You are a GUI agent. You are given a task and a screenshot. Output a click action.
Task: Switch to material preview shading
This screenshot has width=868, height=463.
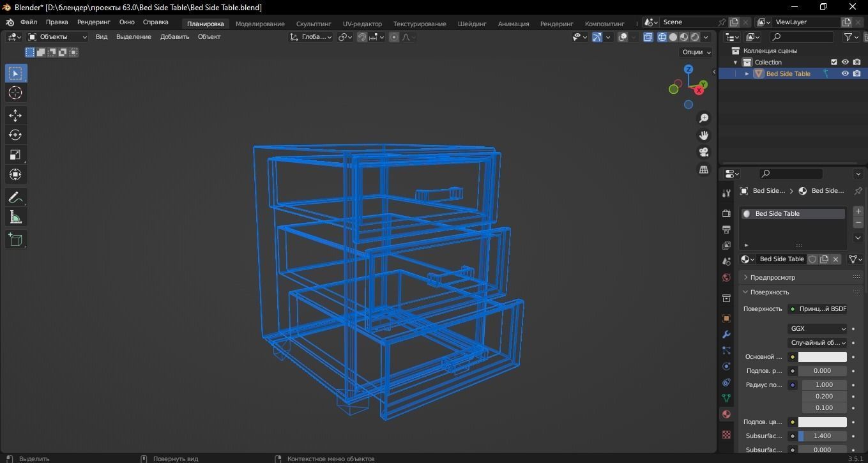click(684, 37)
